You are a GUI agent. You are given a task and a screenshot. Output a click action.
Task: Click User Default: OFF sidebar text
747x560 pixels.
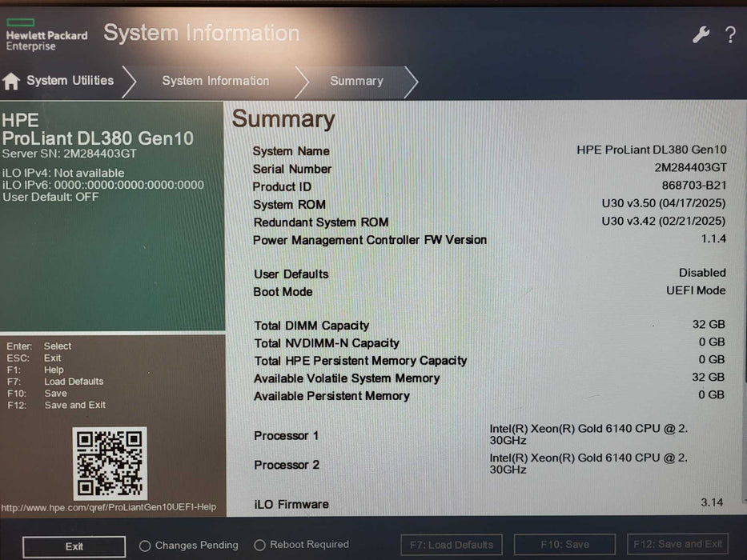(50, 197)
